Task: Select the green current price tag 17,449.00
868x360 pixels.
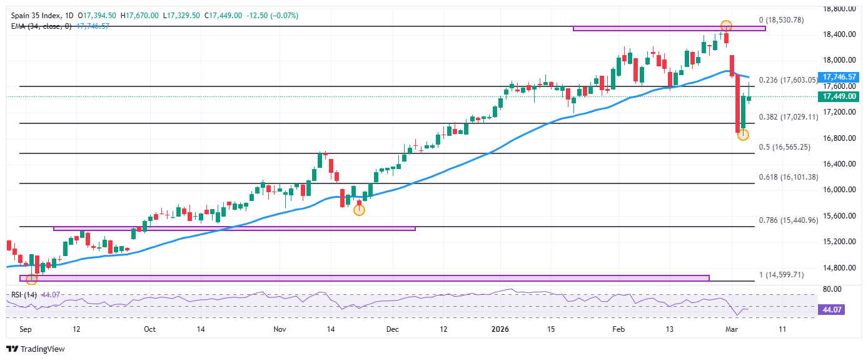Action: [839, 96]
